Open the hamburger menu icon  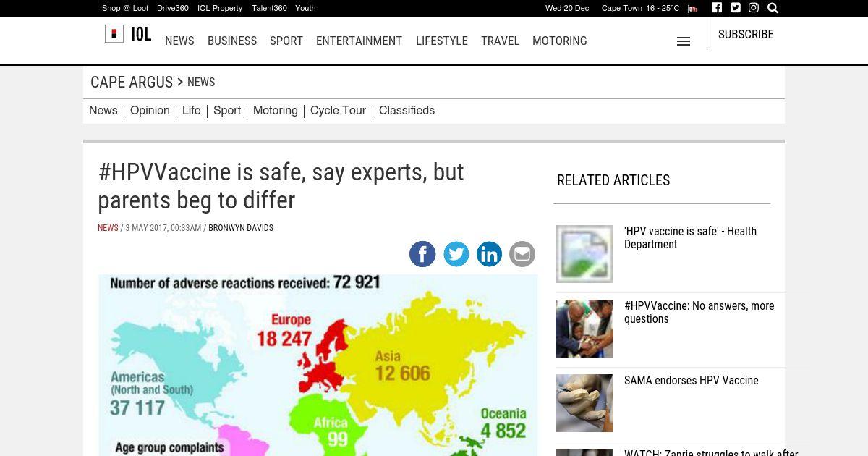tap(684, 41)
